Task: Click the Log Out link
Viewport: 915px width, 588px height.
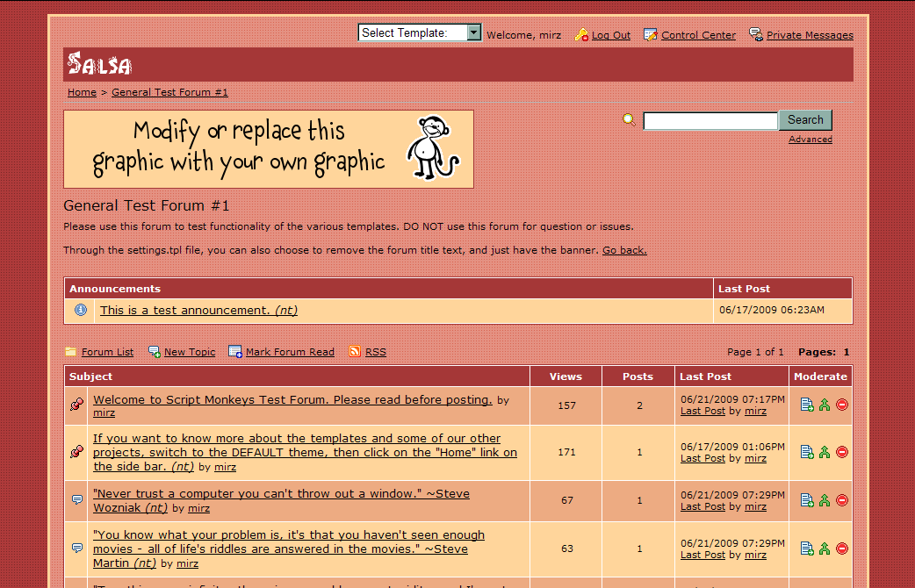Action: (611, 35)
